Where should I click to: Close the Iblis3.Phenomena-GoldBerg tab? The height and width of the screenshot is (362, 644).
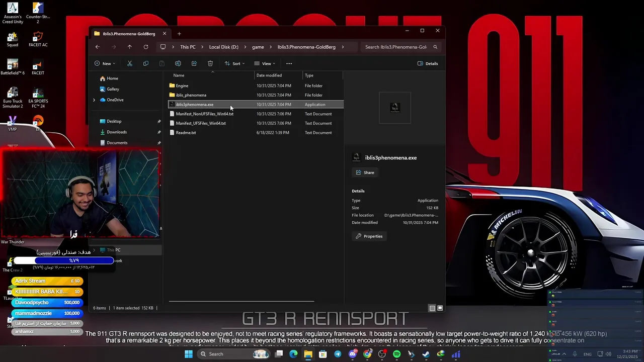click(x=165, y=34)
